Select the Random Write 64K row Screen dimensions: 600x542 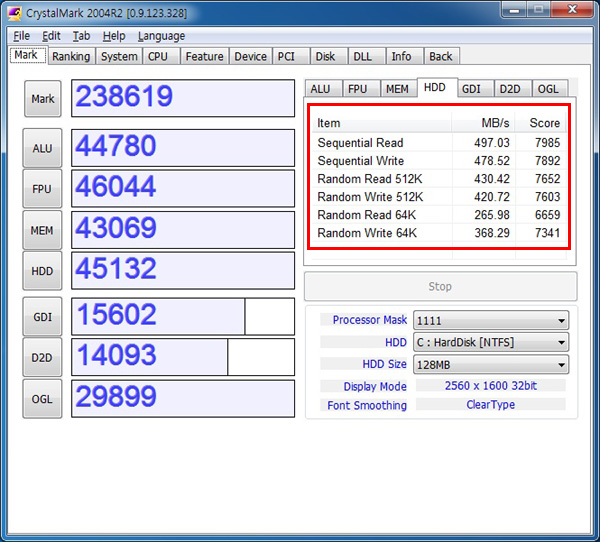pyautogui.click(x=439, y=233)
